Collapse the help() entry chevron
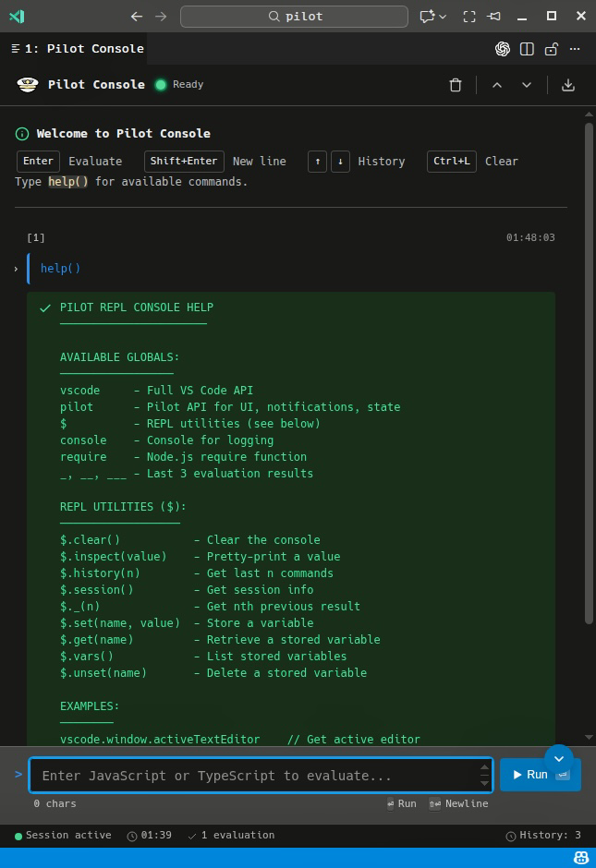 (16, 269)
